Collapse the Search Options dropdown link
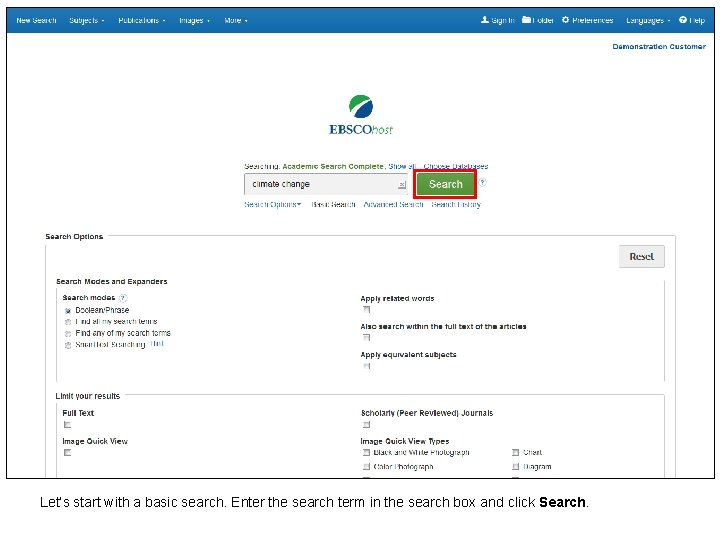720x540 pixels. pyautogui.click(x=272, y=204)
